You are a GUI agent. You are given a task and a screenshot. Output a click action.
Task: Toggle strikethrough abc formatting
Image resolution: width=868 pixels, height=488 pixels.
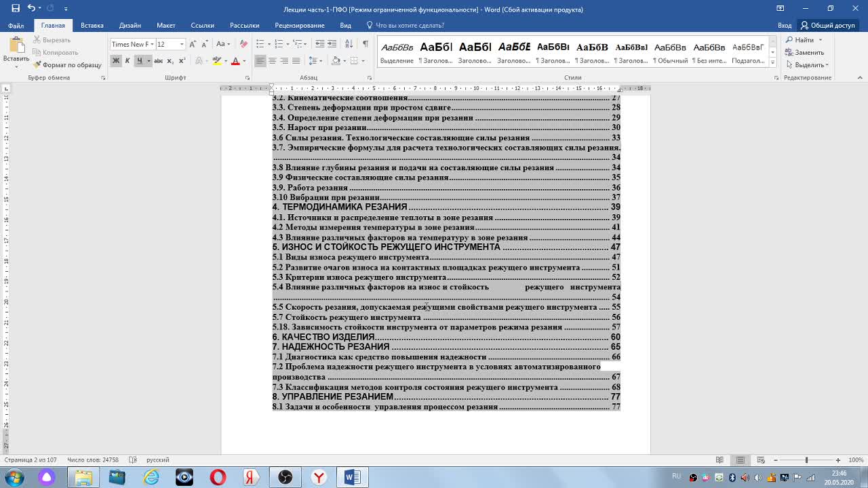point(158,61)
